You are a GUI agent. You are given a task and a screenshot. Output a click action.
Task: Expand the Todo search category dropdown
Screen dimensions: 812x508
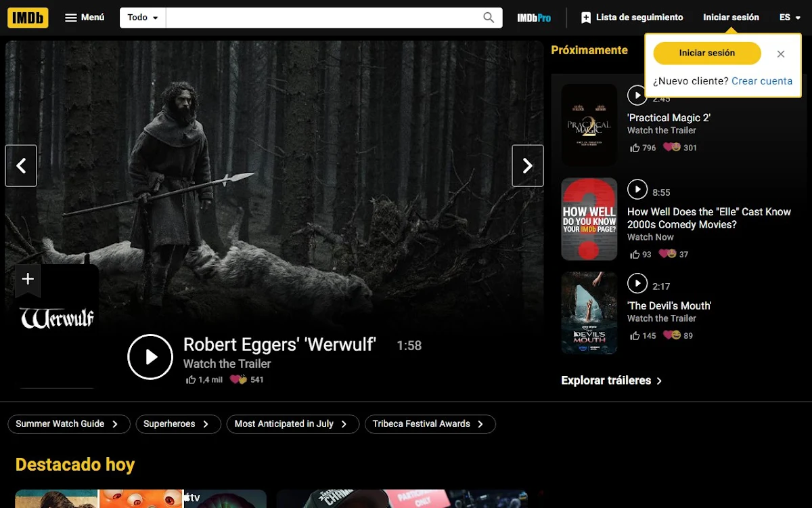[x=143, y=18]
